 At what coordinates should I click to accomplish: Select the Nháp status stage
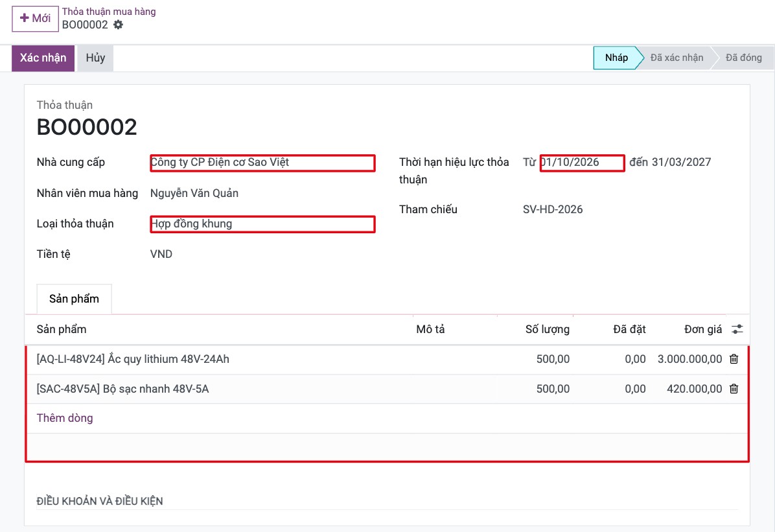pyautogui.click(x=616, y=58)
